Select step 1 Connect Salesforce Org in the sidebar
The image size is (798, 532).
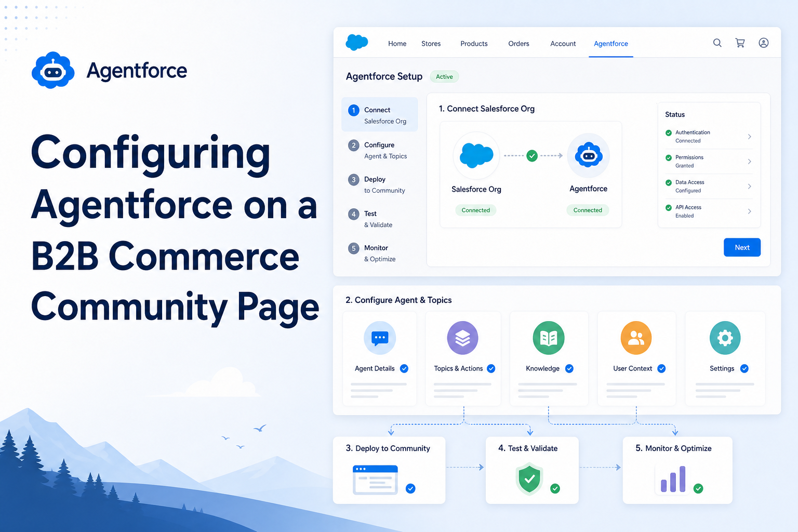coord(380,115)
